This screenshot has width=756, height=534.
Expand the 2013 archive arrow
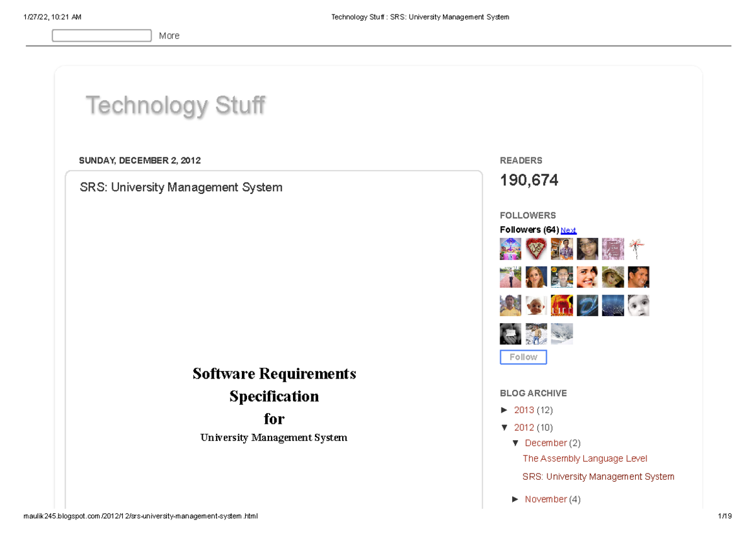[x=505, y=410]
